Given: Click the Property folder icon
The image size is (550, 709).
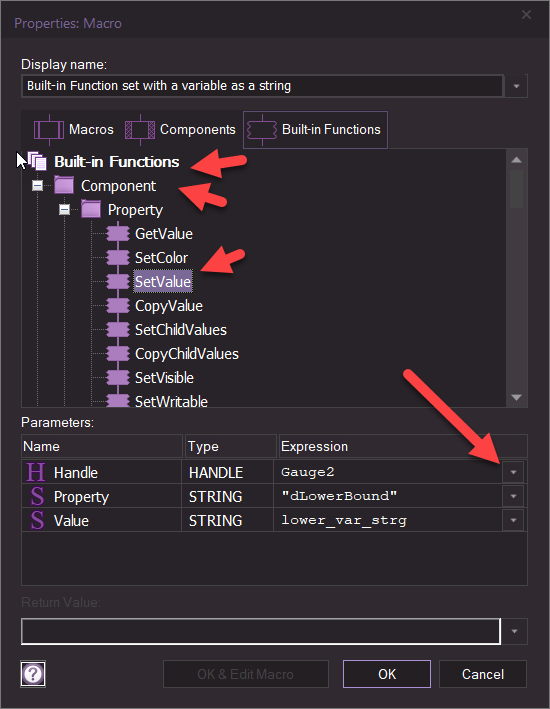Looking at the screenshot, I should click(91, 209).
